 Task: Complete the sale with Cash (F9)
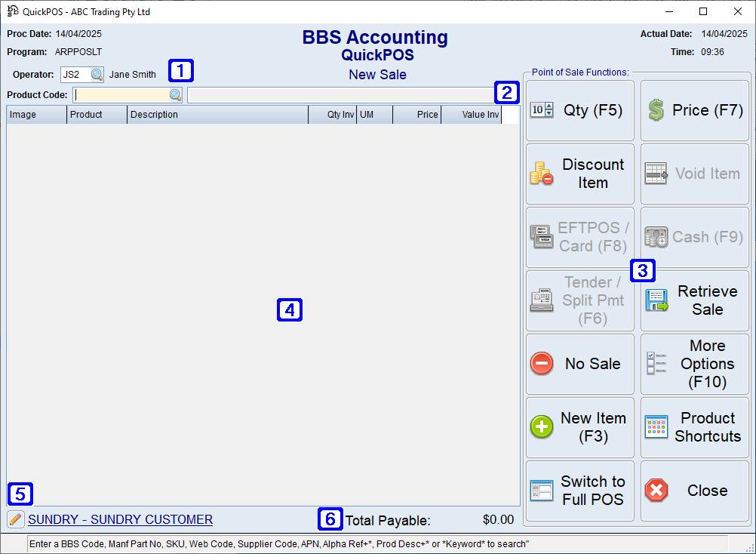[694, 236]
